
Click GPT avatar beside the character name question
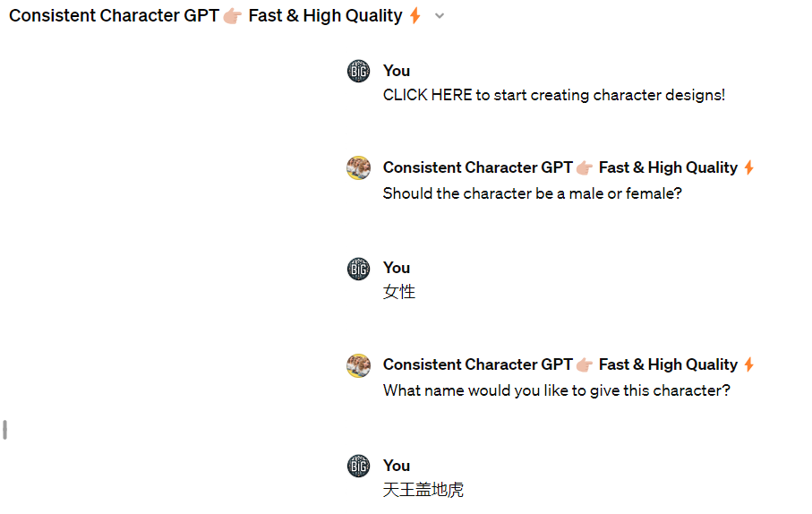click(x=358, y=365)
